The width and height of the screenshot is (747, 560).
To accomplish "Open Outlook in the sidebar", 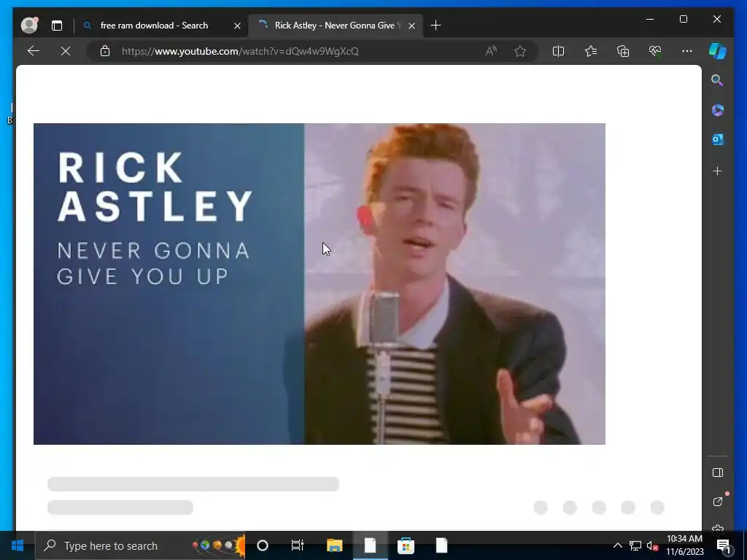I will click(x=718, y=139).
